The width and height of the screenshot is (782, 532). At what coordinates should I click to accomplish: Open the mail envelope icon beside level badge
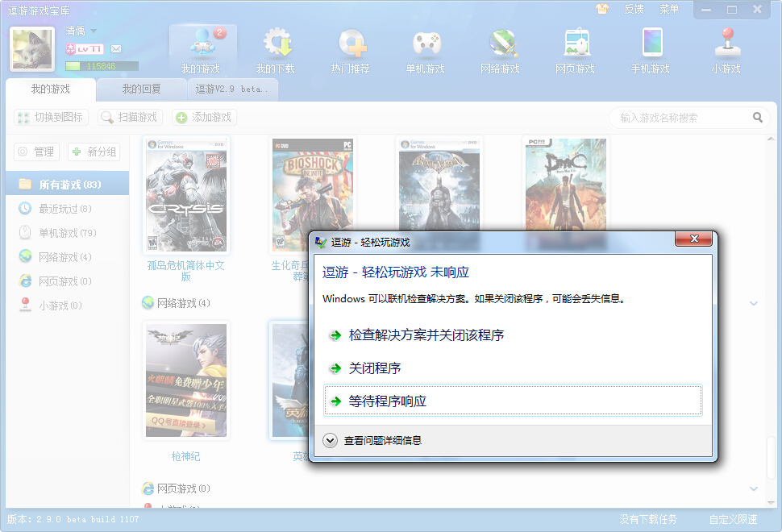116,48
